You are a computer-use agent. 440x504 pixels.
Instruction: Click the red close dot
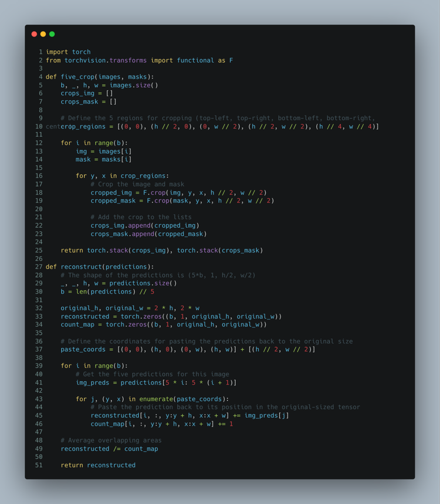(x=34, y=35)
